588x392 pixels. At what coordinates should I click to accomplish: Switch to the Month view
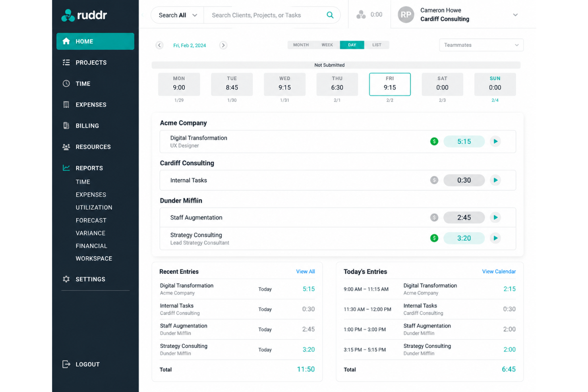coord(301,45)
